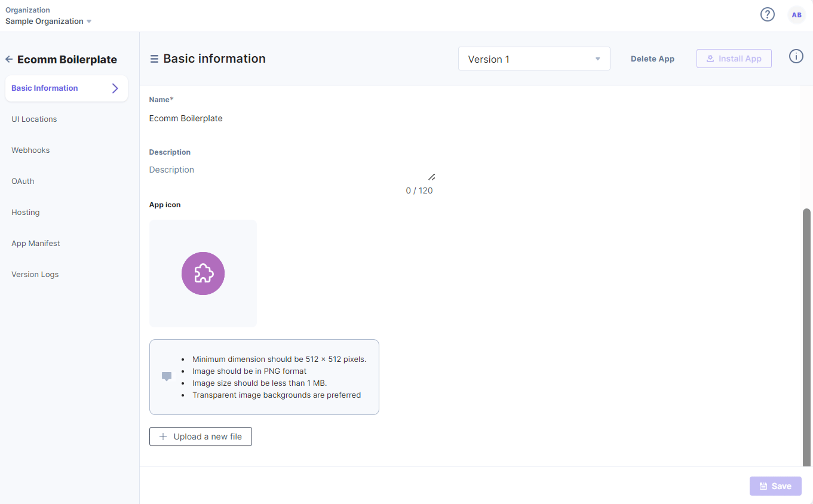Image resolution: width=813 pixels, height=504 pixels.
Task: Open Version Logs section
Action: 35,274
